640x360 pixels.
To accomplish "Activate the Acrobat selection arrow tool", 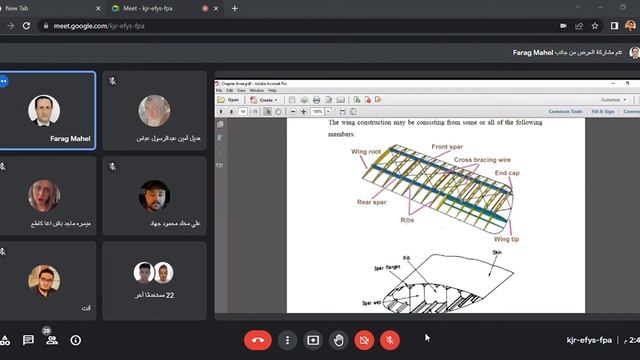I will [x=267, y=111].
